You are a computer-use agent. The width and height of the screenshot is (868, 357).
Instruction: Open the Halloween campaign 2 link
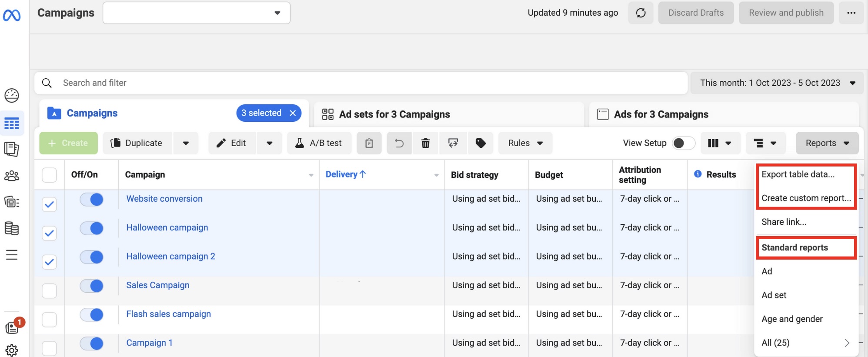point(170,256)
